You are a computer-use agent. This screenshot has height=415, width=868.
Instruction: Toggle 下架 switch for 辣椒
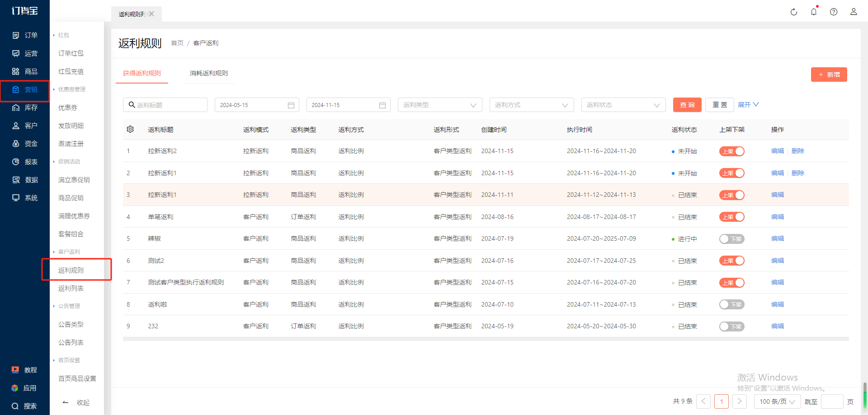pyautogui.click(x=731, y=239)
